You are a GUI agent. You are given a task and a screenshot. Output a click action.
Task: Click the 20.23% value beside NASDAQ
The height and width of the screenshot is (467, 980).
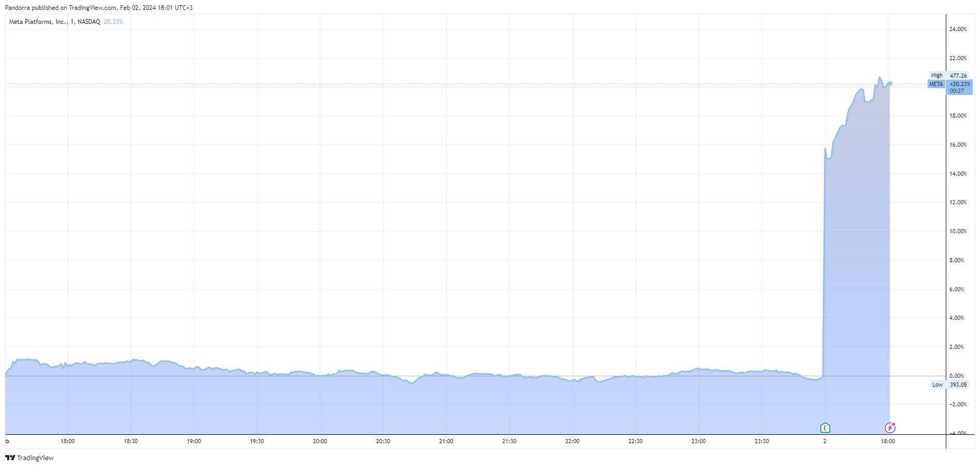(x=113, y=22)
